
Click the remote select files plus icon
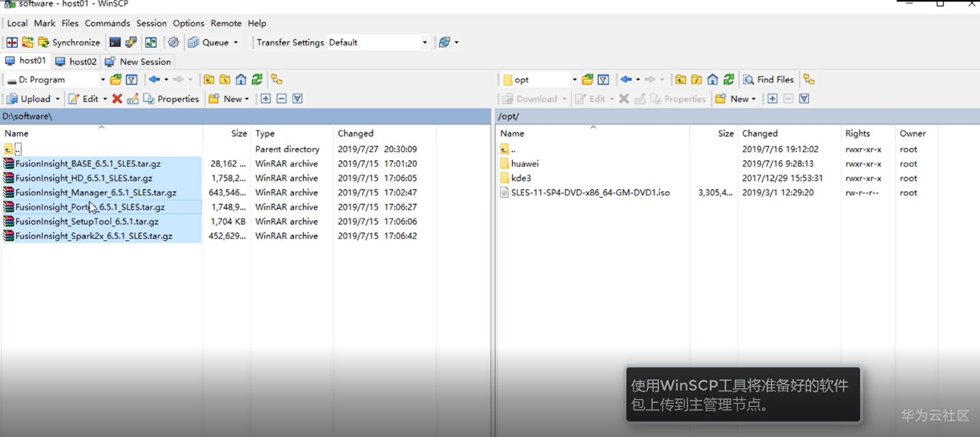[x=772, y=98]
